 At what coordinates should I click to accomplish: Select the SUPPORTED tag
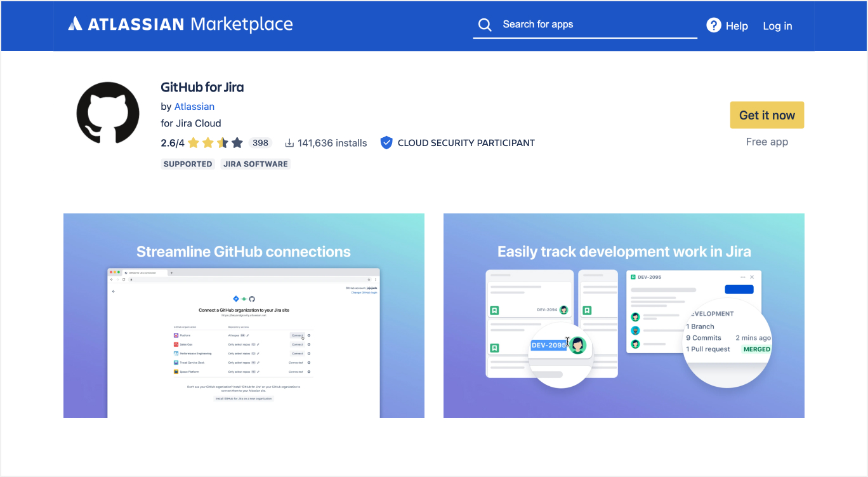click(x=188, y=164)
